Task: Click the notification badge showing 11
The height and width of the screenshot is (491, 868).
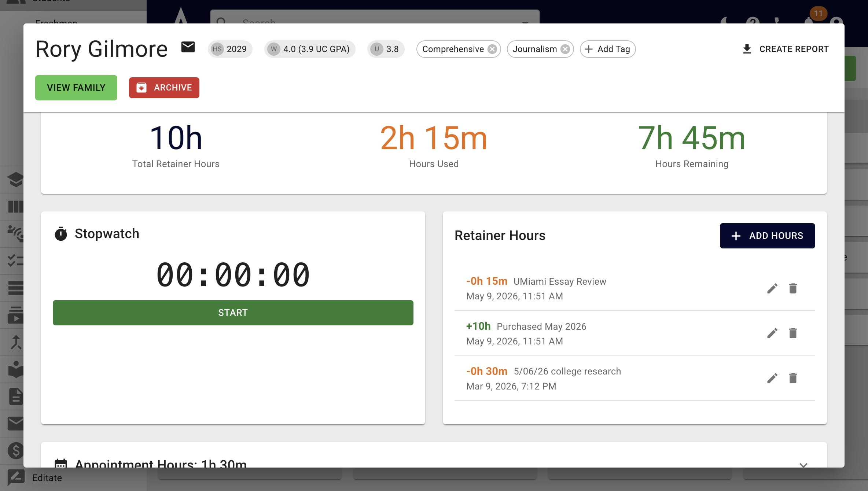Action: (x=818, y=14)
